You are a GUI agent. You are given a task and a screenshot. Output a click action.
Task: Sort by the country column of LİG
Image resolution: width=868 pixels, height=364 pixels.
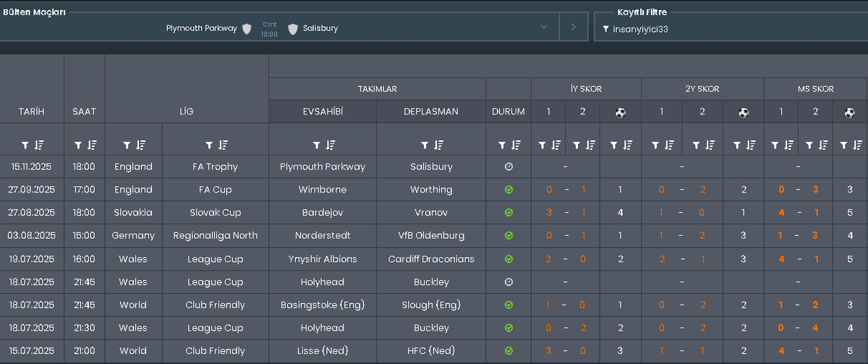click(x=140, y=145)
